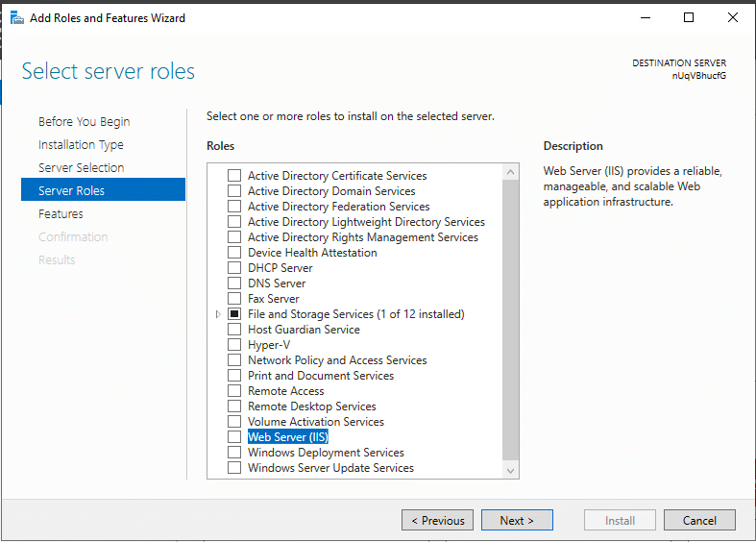Close the Add Roles and Features Wizard
The width and height of the screenshot is (756, 542).
point(733,17)
